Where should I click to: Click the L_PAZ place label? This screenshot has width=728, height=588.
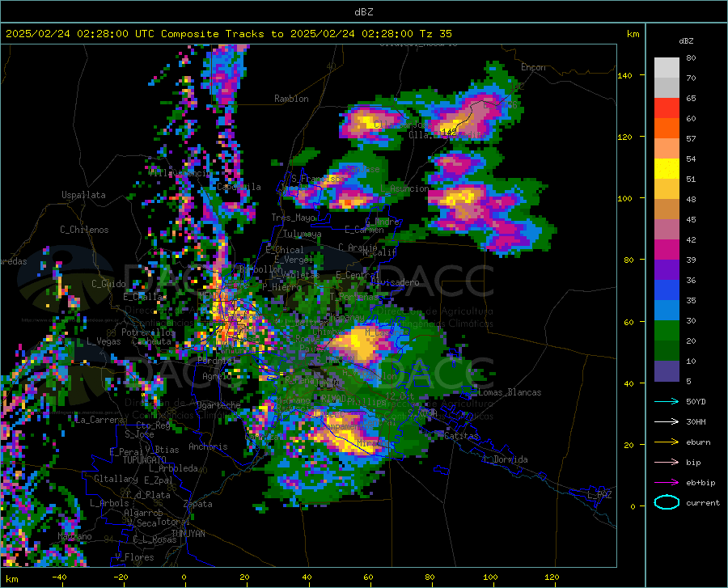tap(599, 495)
